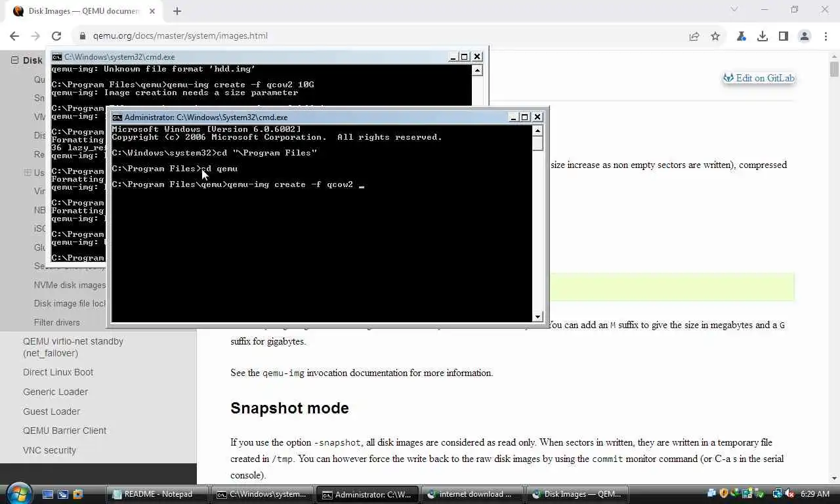Select the Disk Images — QEMU documentation tab
The image size is (840, 504).
84,11
